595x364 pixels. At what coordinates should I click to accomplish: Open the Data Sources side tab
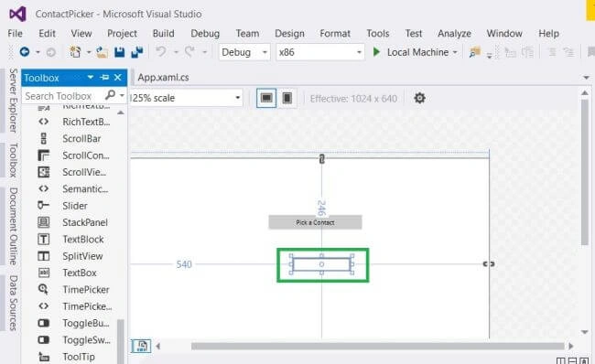[x=13, y=303]
